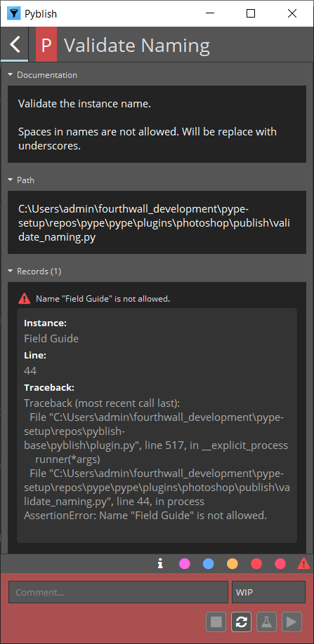
Task: Go back using the left arrow button
Action: 14,44
